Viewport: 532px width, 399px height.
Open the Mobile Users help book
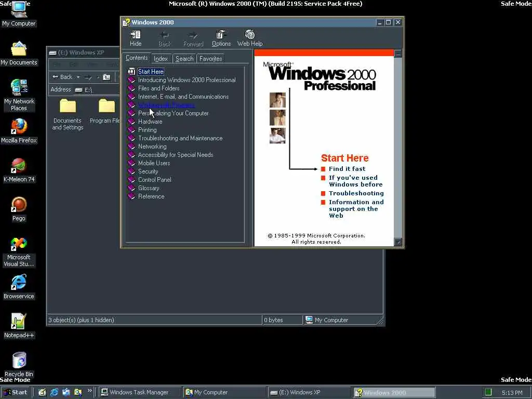click(x=154, y=163)
